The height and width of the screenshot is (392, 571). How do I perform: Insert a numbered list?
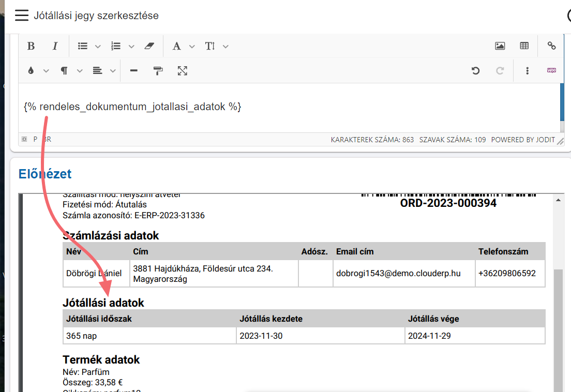click(x=116, y=46)
